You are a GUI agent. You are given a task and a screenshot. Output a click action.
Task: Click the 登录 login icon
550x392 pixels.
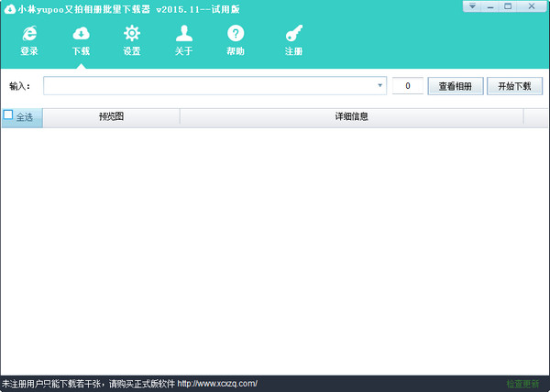click(x=29, y=35)
